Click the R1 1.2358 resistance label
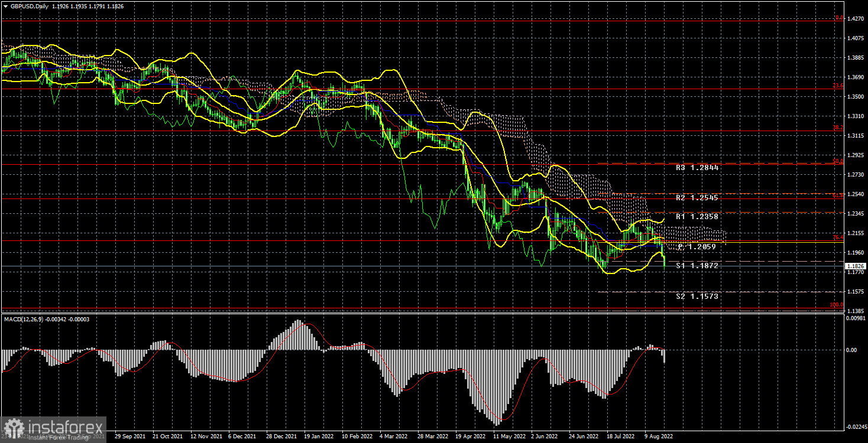 click(x=697, y=217)
